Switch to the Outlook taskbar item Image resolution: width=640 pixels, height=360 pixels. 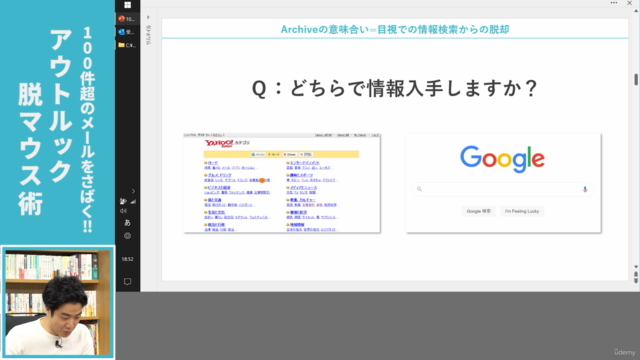pyautogui.click(x=127, y=32)
